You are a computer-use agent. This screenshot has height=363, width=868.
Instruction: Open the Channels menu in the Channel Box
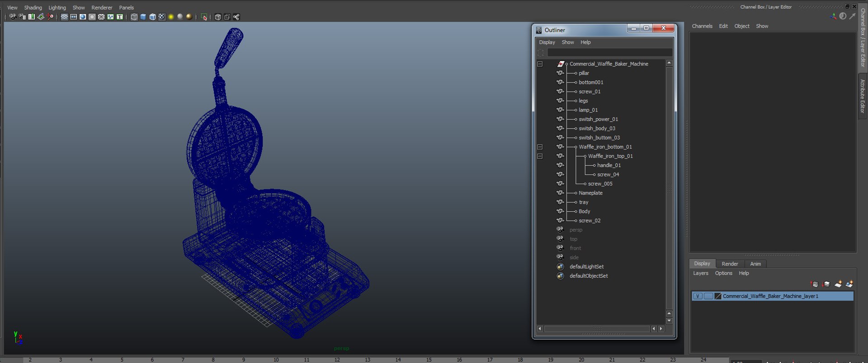tap(702, 26)
